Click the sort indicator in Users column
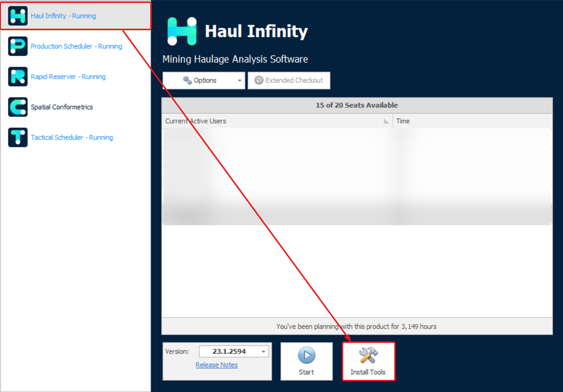The height and width of the screenshot is (392, 563). 386,122
